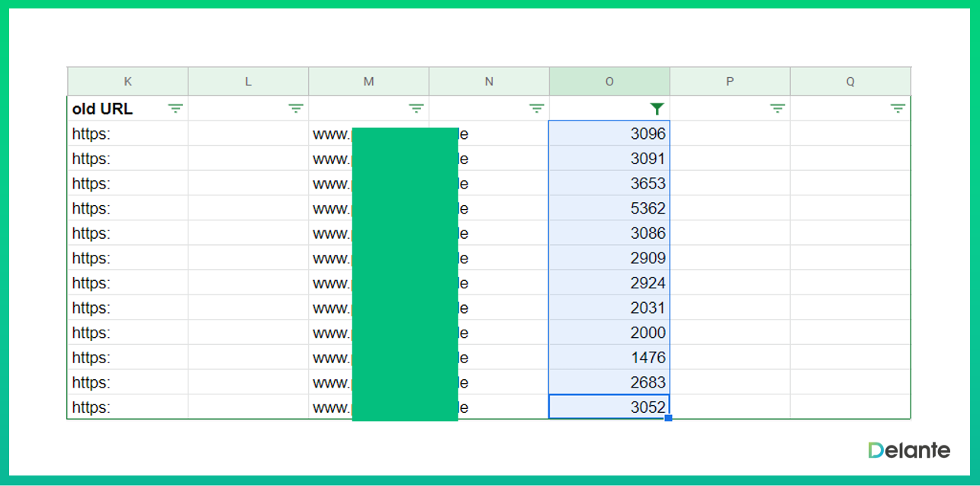
Task: Open the filter icon in column K header
Action: 175,109
